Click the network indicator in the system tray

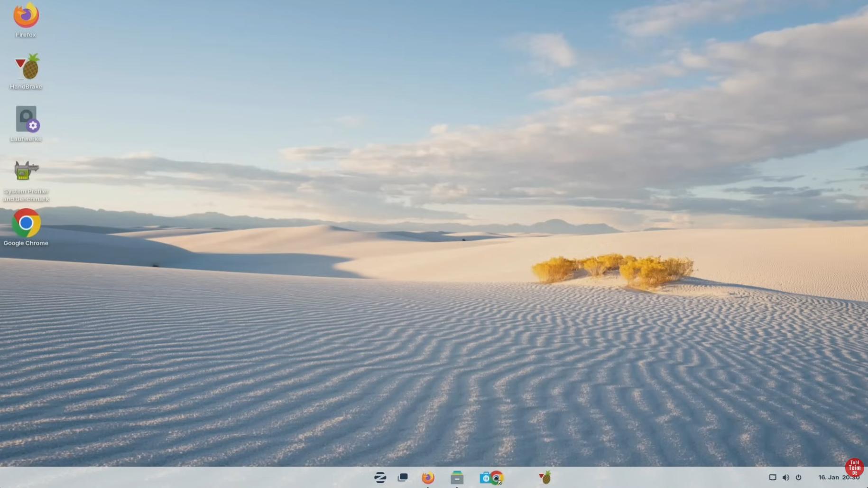tap(772, 478)
